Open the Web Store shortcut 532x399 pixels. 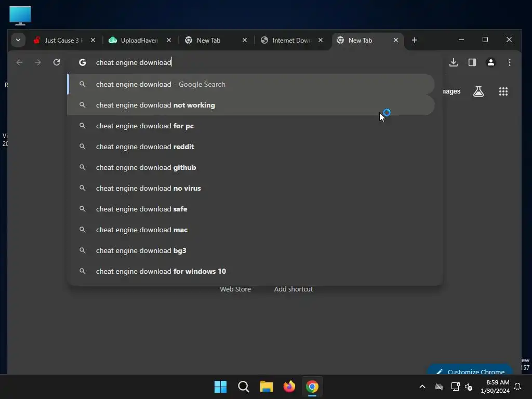pyautogui.click(x=235, y=289)
